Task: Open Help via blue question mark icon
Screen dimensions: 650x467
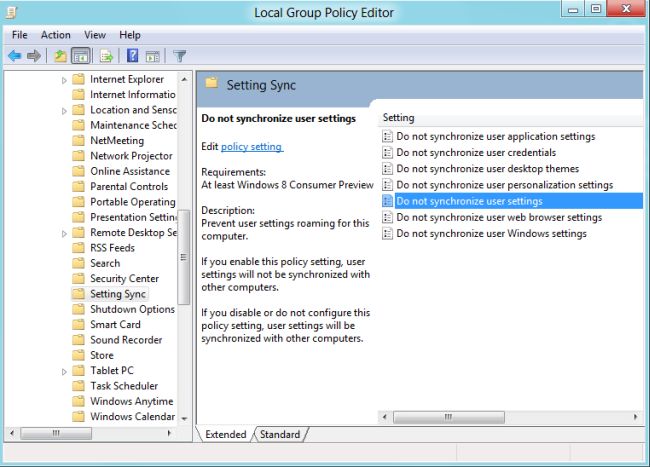Action: pos(133,56)
